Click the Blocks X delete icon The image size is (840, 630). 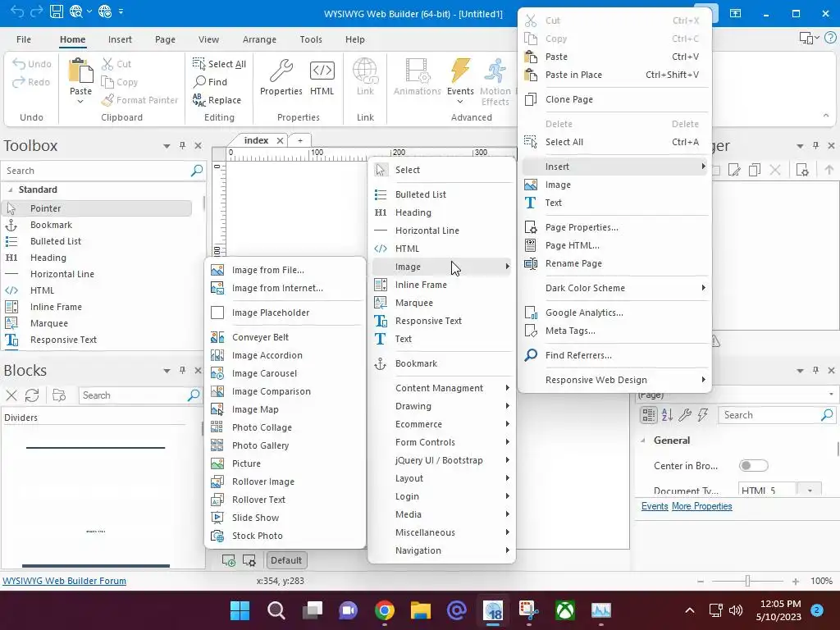click(x=11, y=395)
